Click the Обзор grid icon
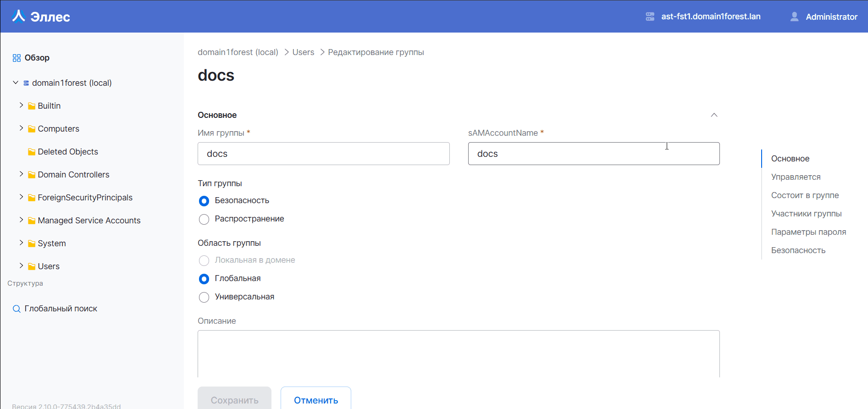 pyautogui.click(x=17, y=58)
